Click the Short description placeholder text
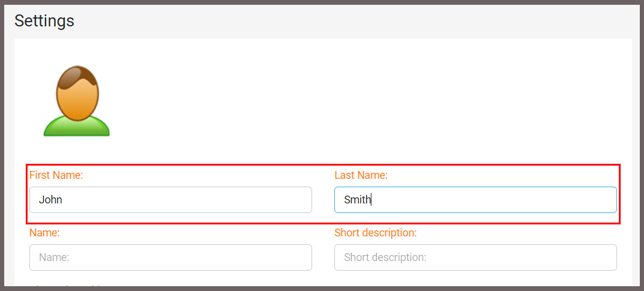This screenshot has height=291, width=644. pyautogui.click(x=385, y=257)
